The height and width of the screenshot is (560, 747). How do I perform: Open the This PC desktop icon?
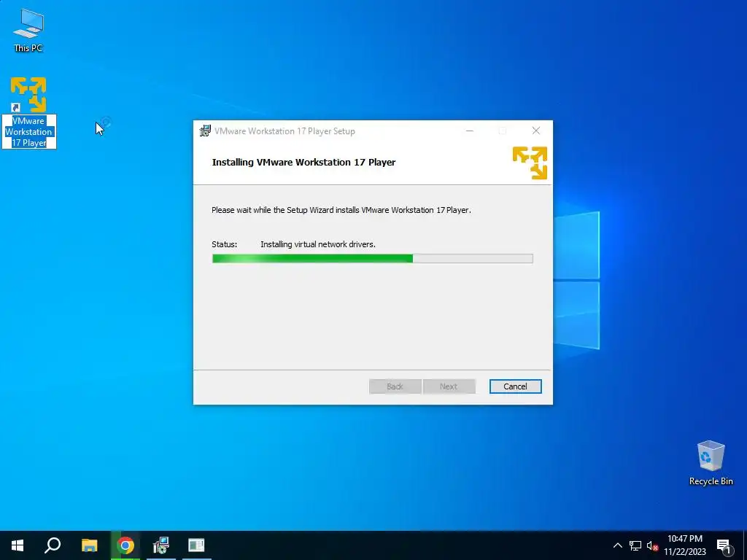click(x=28, y=31)
